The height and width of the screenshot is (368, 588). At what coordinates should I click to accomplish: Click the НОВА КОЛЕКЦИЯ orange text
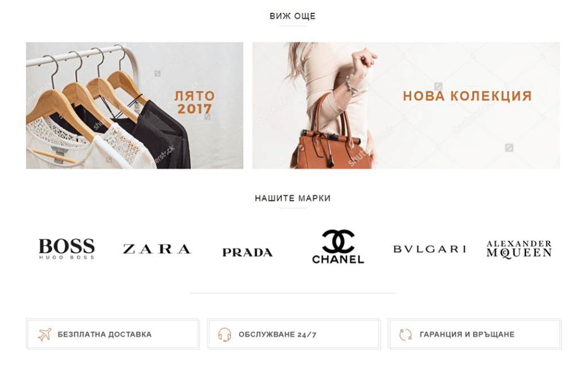click(x=467, y=96)
